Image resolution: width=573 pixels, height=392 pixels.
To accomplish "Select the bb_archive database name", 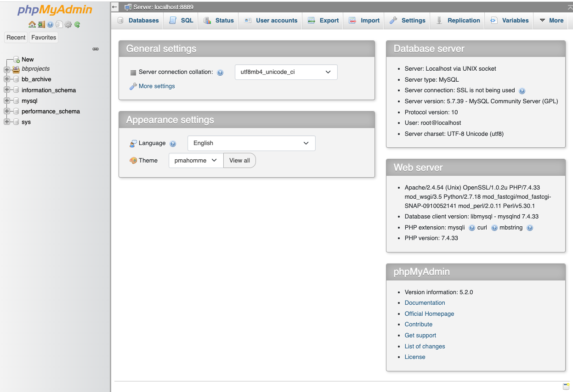I will 36,79.
